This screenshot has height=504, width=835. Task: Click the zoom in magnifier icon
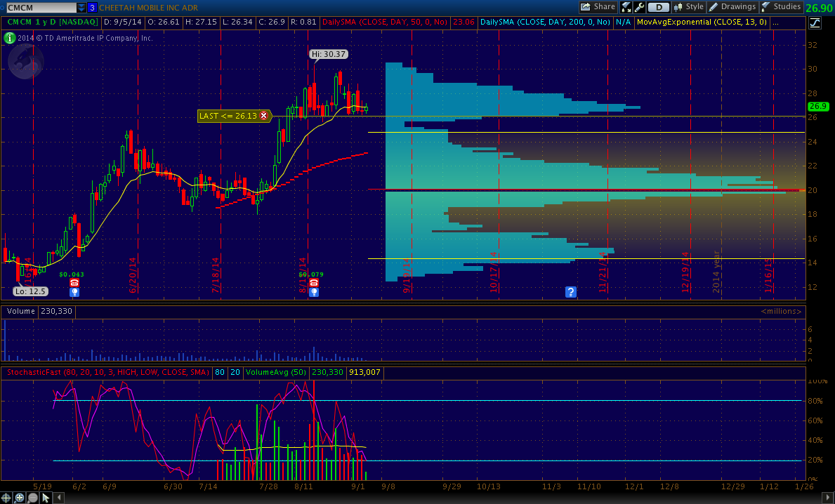(x=20, y=498)
